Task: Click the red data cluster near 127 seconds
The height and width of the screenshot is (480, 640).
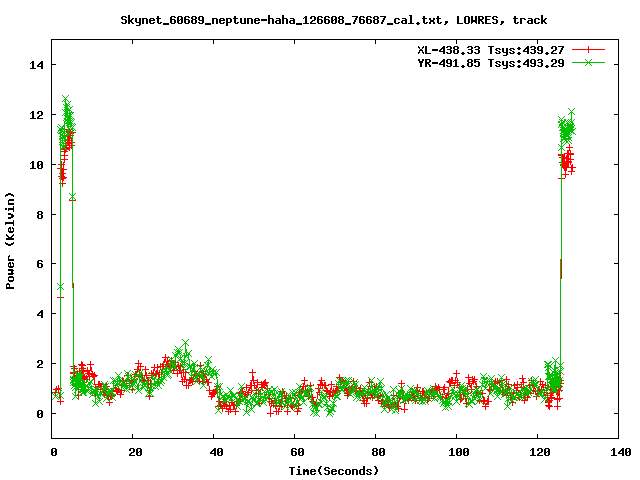Action: [567, 160]
